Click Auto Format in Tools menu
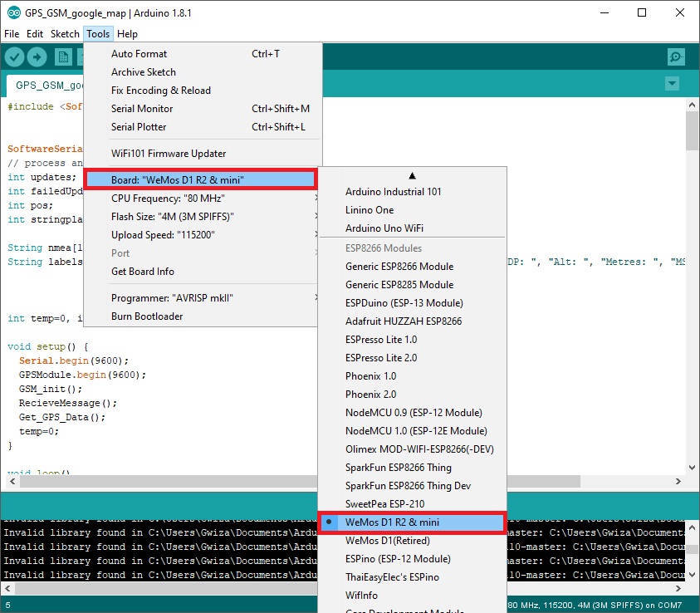700x613 pixels. [139, 54]
